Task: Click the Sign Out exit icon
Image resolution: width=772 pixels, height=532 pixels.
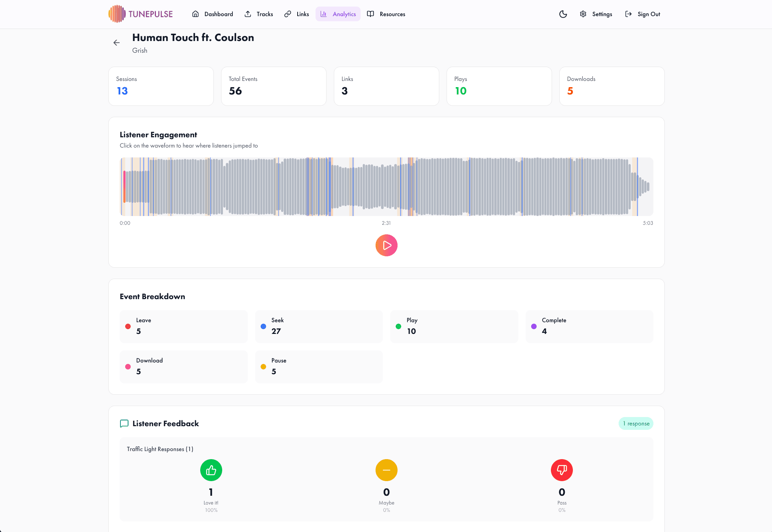Action: click(x=629, y=14)
